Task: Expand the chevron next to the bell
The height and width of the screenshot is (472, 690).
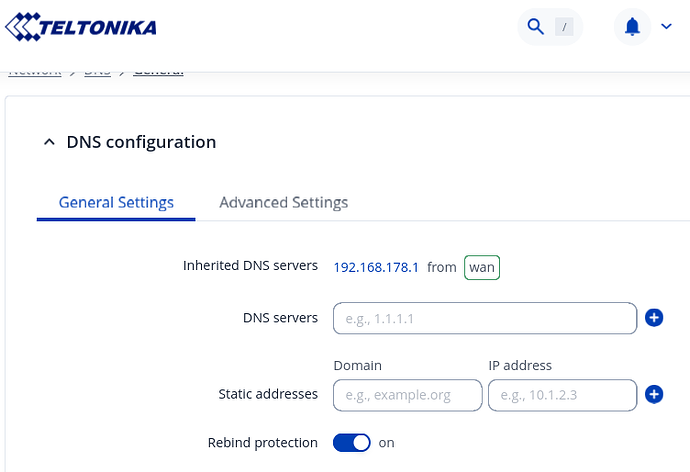Action: pyautogui.click(x=667, y=27)
